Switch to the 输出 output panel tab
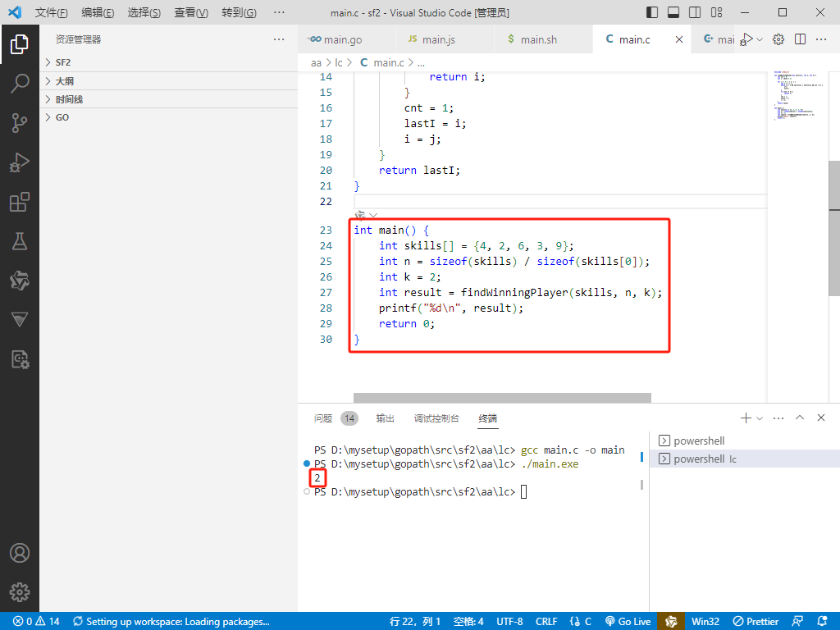This screenshot has height=630, width=840. [386, 418]
